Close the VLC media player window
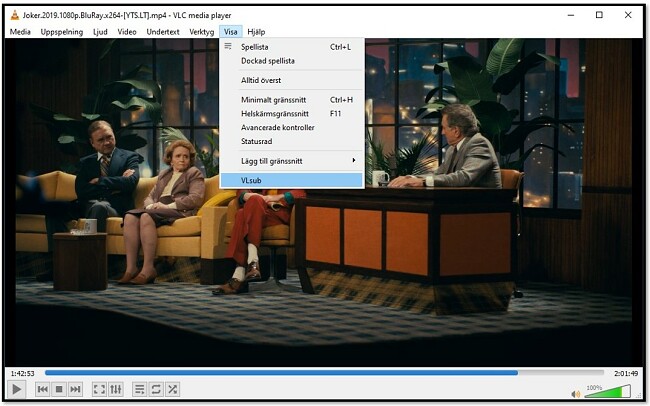Image resolution: width=650 pixels, height=406 pixels. tap(628, 15)
